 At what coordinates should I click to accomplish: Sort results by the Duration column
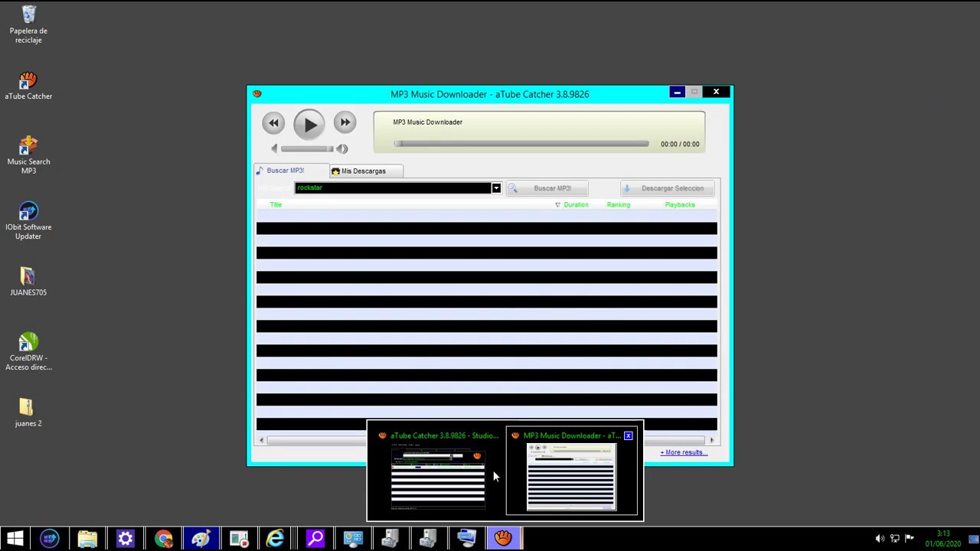(576, 205)
